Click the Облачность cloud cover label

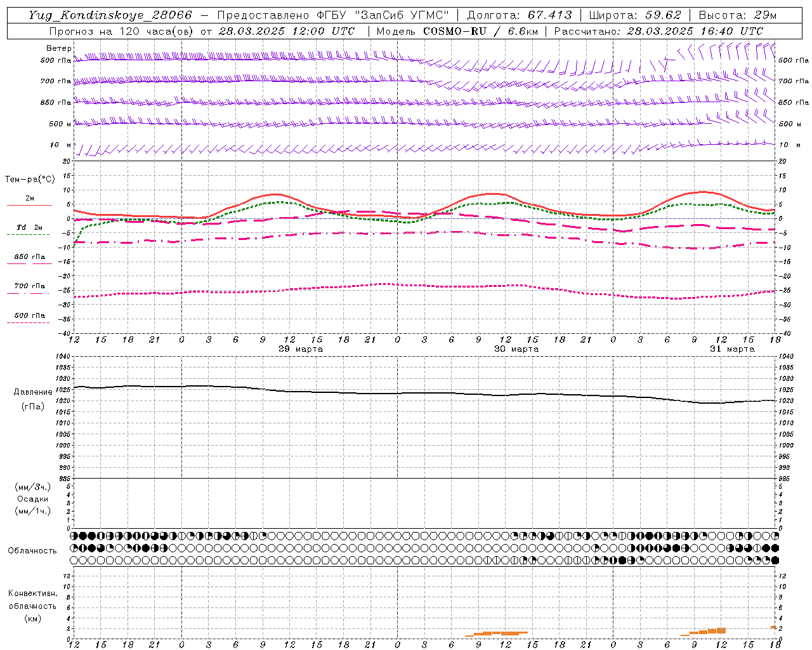point(32,551)
